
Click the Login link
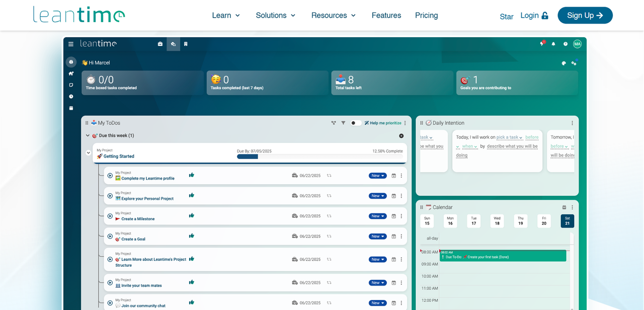tap(529, 16)
